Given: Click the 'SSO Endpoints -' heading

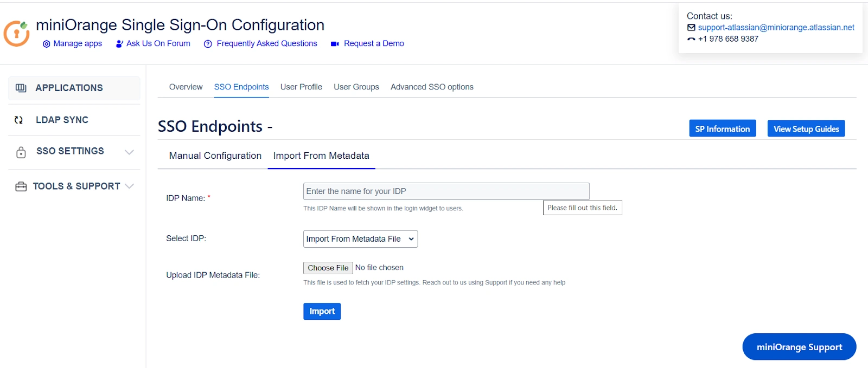Looking at the screenshot, I should [215, 126].
